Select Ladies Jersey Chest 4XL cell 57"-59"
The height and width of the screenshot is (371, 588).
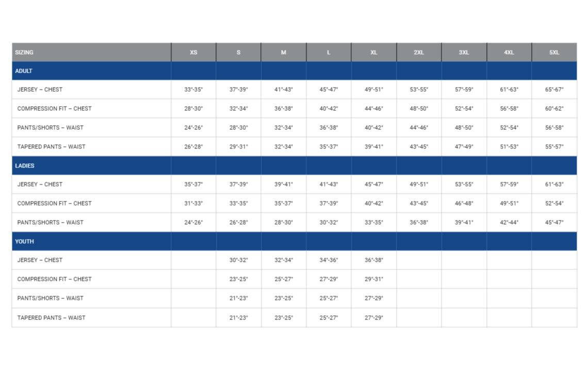tap(509, 184)
